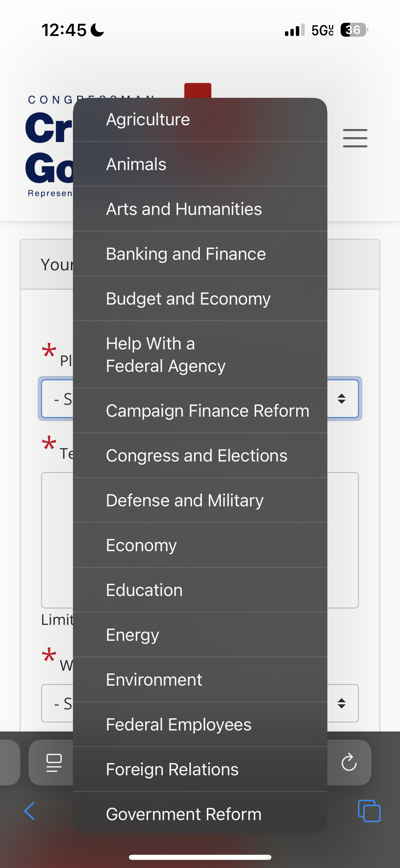Image resolution: width=400 pixels, height=868 pixels.
Task: Choose Congress and Elections
Action: pos(200,456)
